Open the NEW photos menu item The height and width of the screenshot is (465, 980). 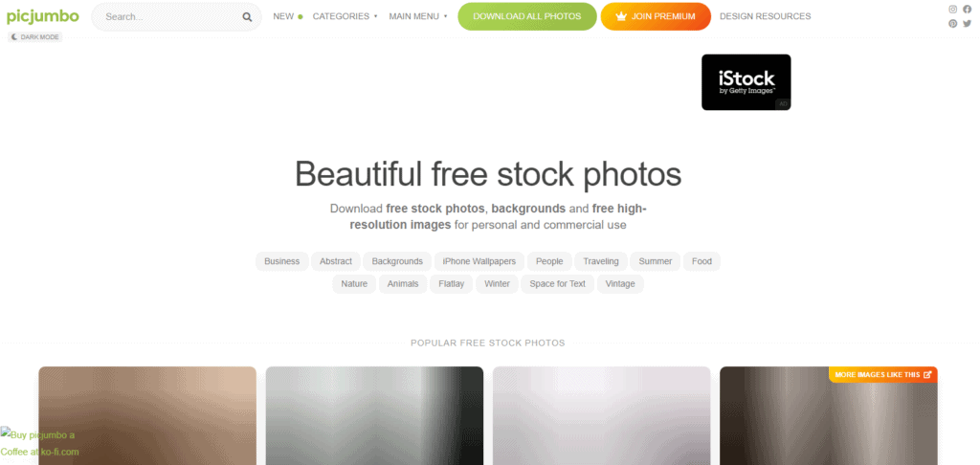click(x=287, y=16)
